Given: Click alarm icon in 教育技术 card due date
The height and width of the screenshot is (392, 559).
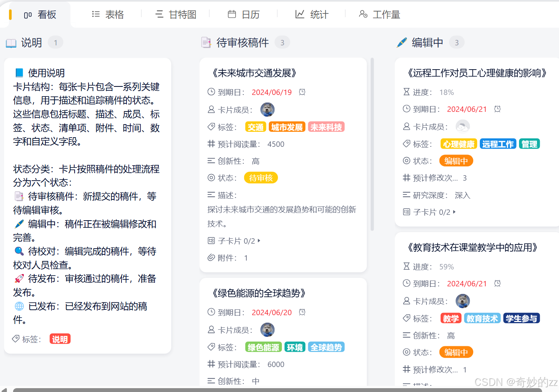Looking at the screenshot, I should click(497, 283).
